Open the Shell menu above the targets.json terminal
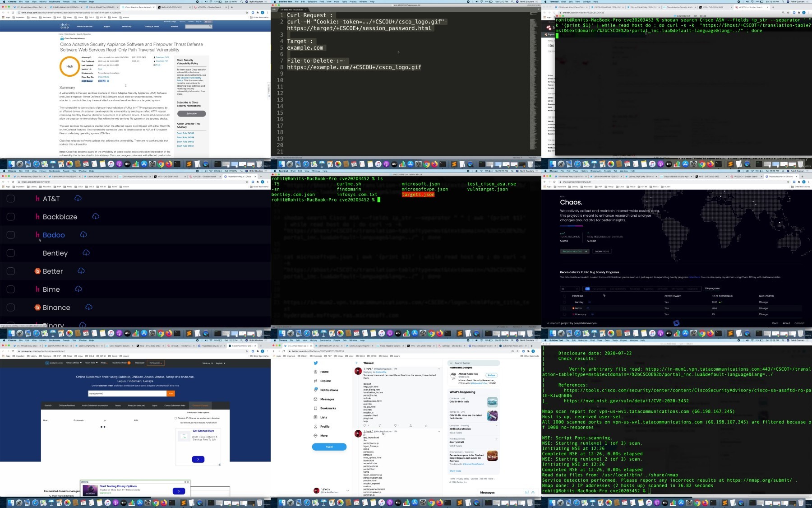Viewport: 812px width, 508px height. [292, 171]
